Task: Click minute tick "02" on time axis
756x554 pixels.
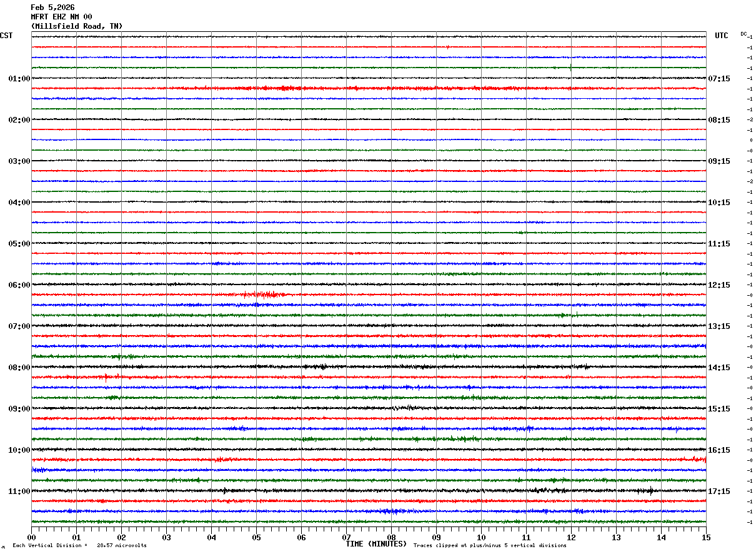Action: click(121, 537)
